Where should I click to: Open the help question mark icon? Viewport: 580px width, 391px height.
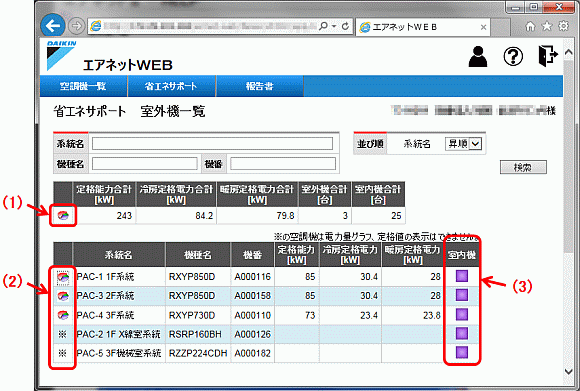pos(513,57)
